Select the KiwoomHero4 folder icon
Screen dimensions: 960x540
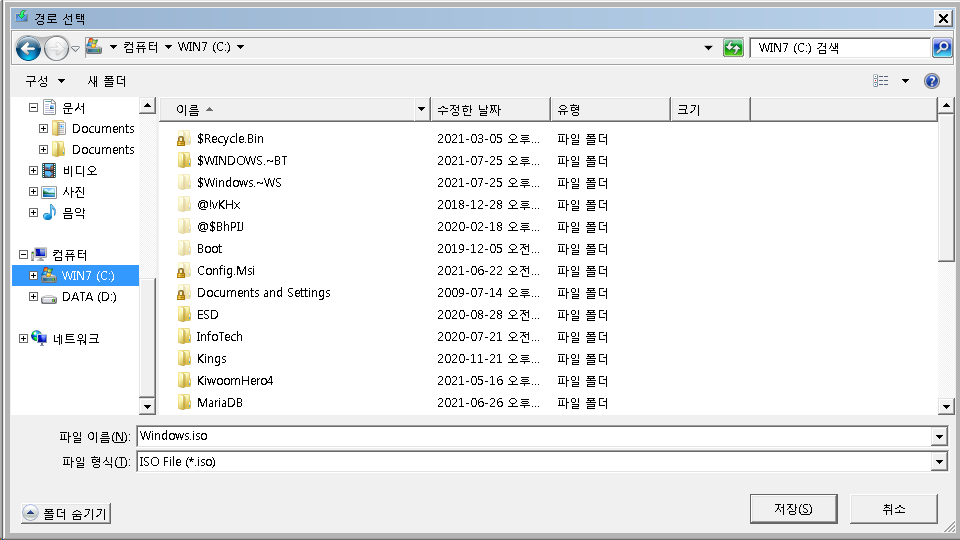[x=183, y=381]
